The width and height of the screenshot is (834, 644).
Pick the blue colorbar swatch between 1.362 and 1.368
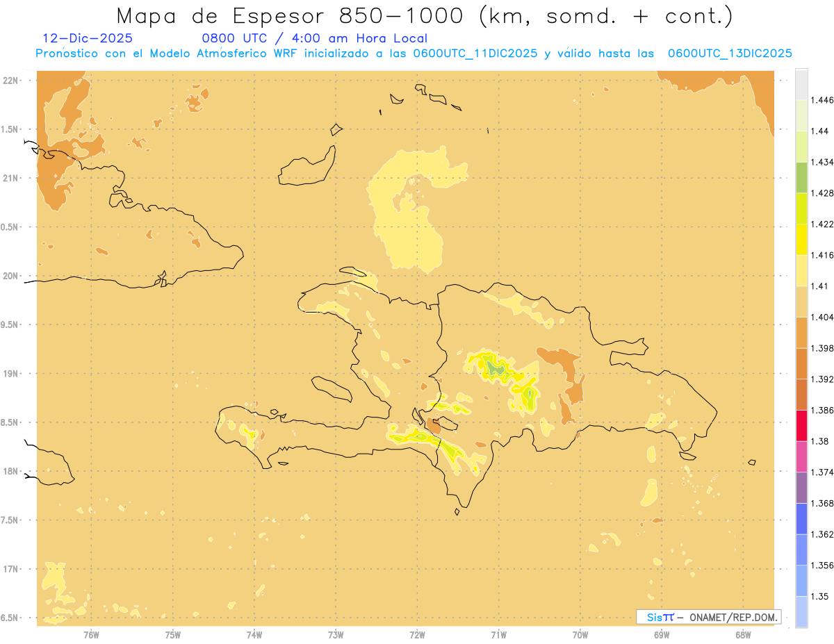coord(801,518)
